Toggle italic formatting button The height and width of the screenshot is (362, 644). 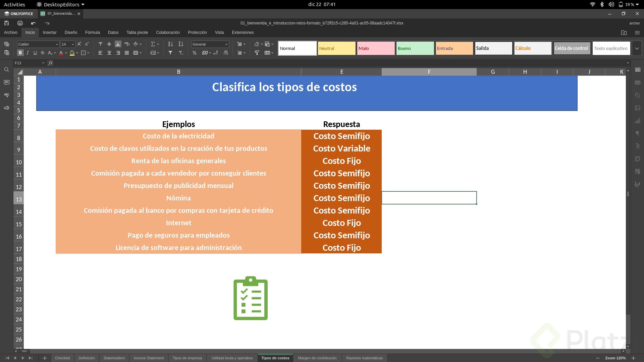(28, 53)
